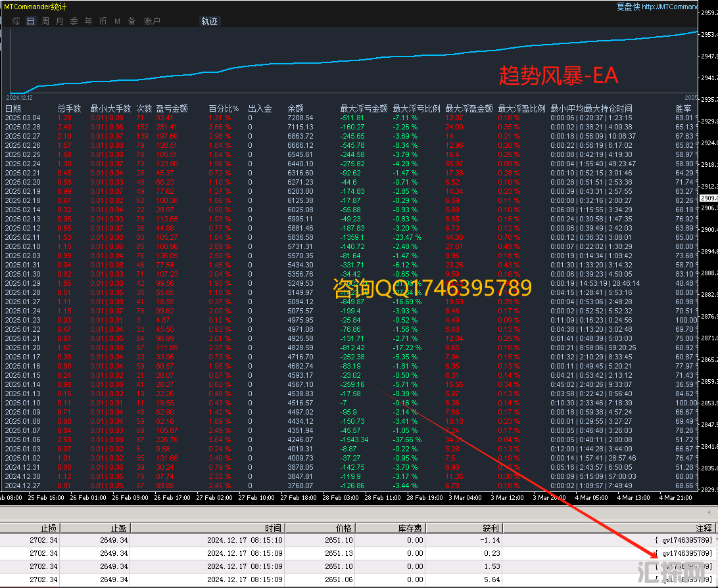
Task: Sort table by 获利 profit column header
Action: coord(490,528)
